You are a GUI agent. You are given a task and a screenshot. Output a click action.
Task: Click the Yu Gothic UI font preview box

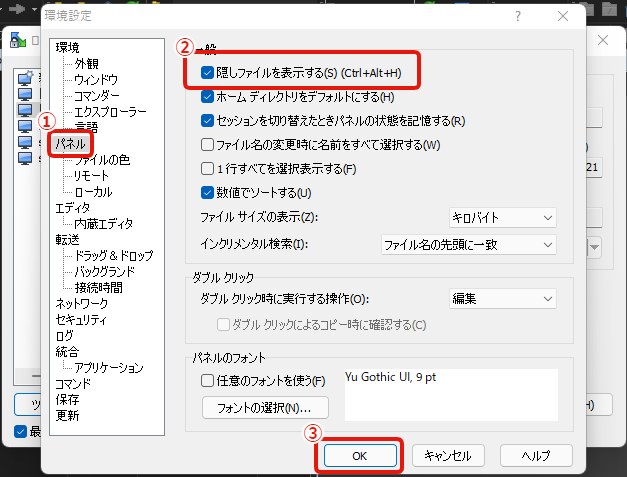tap(452, 394)
